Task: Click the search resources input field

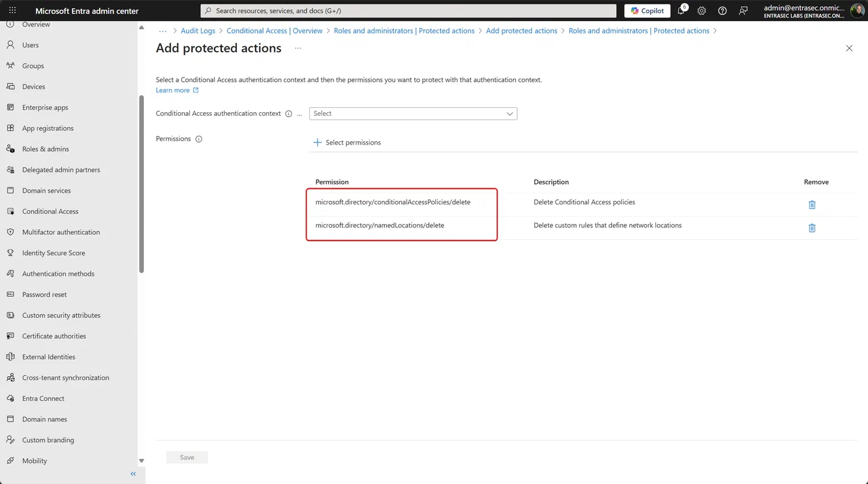Action: coord(409,11)
